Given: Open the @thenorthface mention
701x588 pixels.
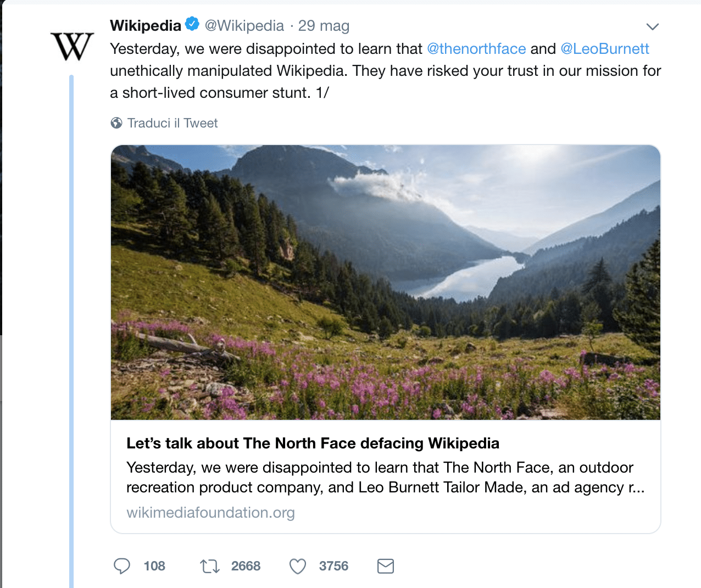Looking at the screenshot, I should tap(476, 49).
